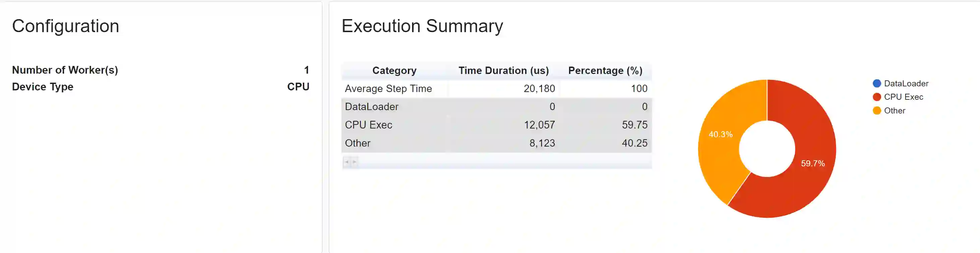Click the red CPU Exec legend dot
The width and height of the screenshot is (980, 253).
[x=876, y=97]
